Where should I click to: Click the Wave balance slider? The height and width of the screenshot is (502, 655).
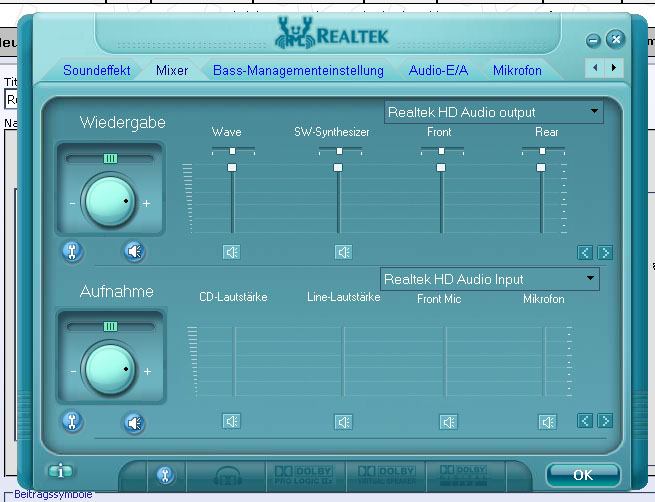[x=233, y=151]
